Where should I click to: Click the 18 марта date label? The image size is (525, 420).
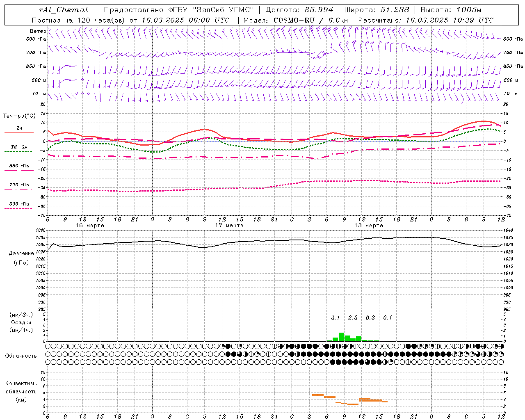[369, 226]
